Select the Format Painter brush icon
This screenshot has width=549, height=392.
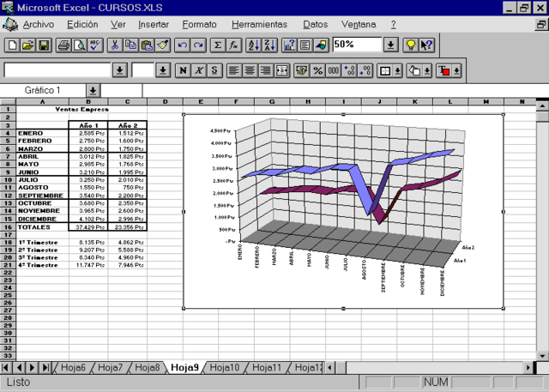point(162,45)
